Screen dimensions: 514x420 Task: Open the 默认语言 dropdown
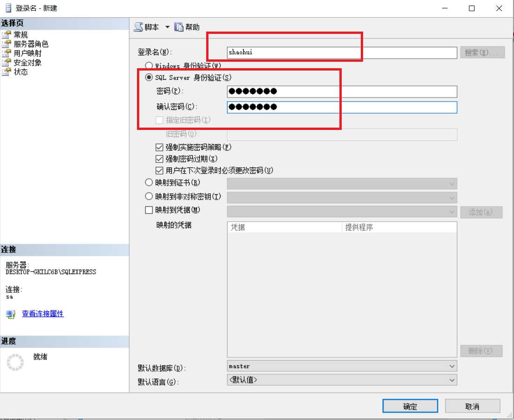pyautogui.click(x=342, y=380)
